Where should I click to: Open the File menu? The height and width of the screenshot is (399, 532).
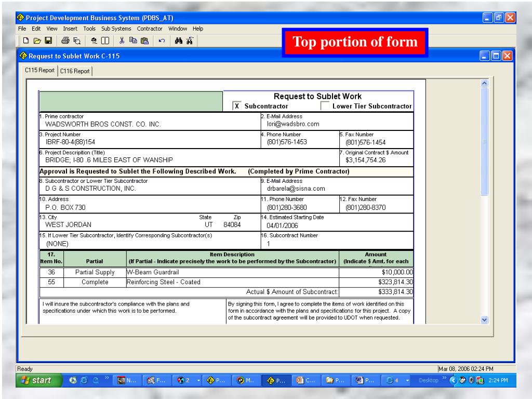22,29
